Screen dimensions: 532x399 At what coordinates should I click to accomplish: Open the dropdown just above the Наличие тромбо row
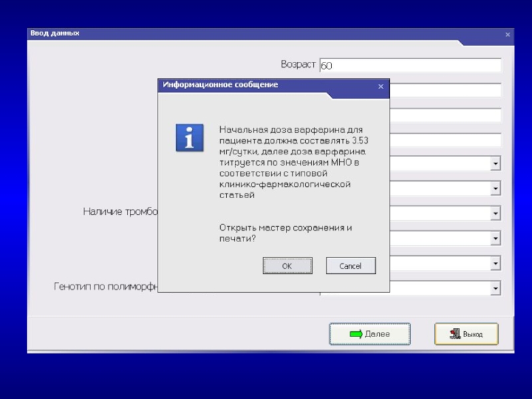(495, 188)
